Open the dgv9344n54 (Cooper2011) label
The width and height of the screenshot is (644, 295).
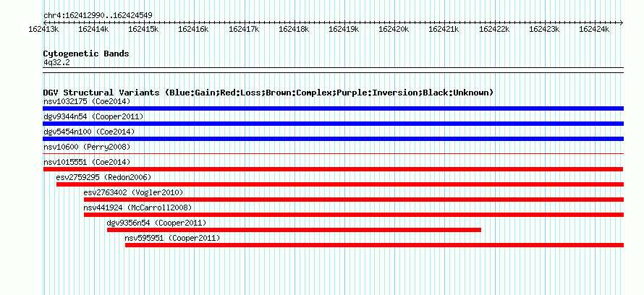[x=93, y=116]
